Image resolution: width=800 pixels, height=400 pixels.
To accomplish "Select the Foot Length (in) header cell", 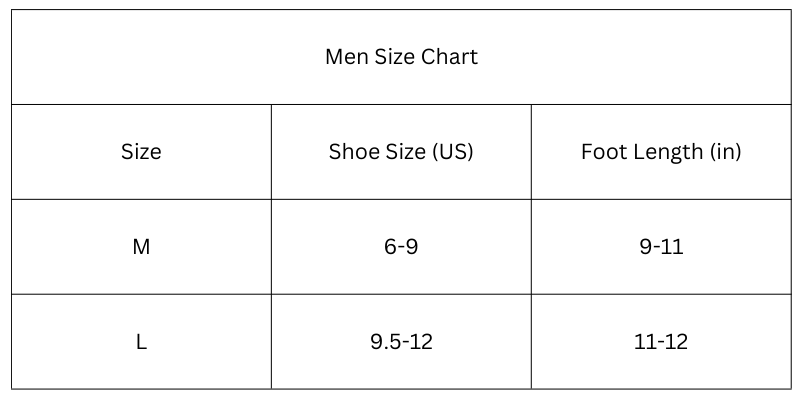I will point(661,152).
